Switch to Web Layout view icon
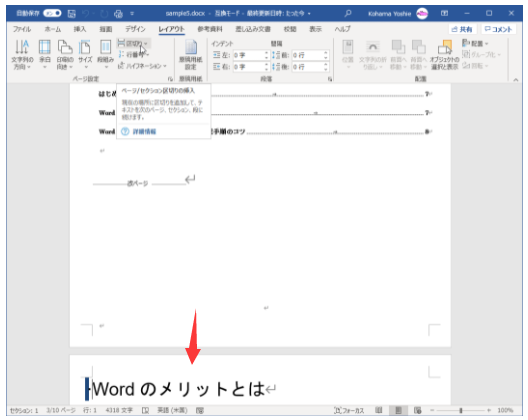 tap(418, 411)
